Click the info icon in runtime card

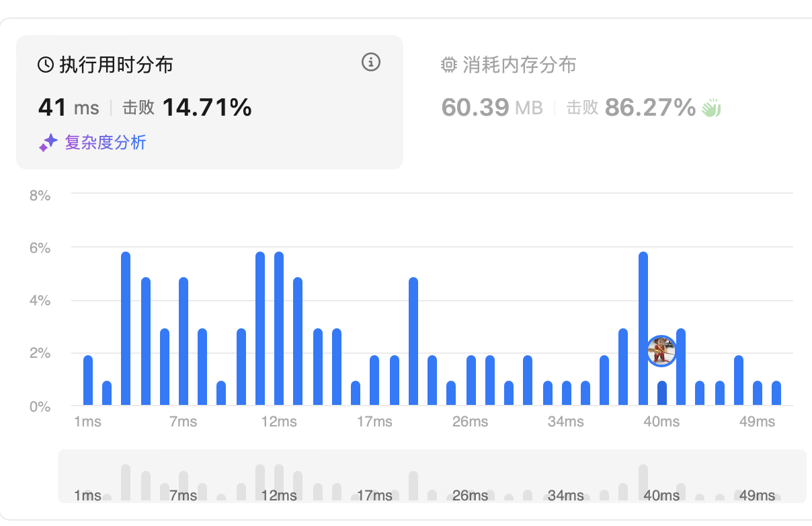coord(371,63)
